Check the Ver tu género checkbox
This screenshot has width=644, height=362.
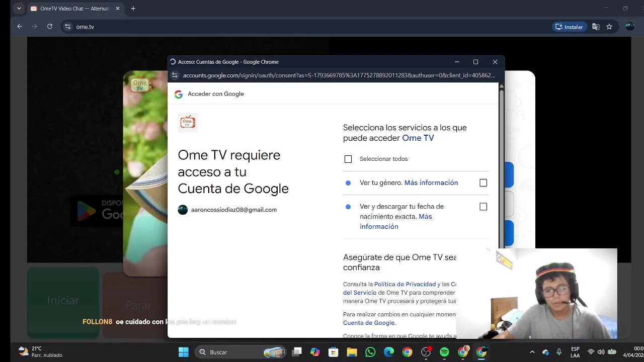click(484, 183)
